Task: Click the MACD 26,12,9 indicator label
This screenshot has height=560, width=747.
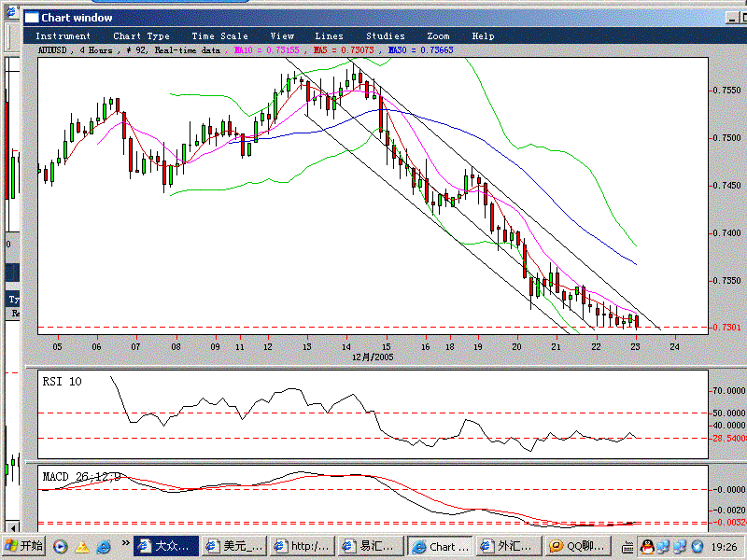Action: [81, 477]
